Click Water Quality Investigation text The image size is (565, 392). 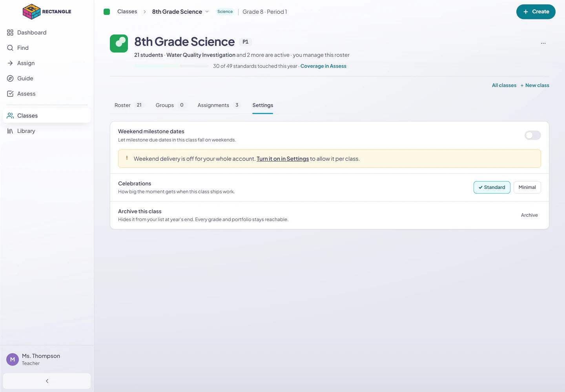click(201, 55)
